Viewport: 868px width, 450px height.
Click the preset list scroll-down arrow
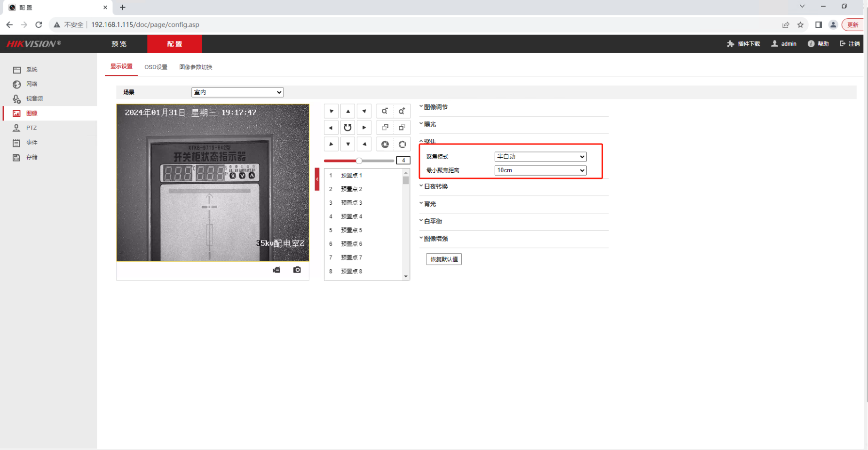click(x=406, y=277)
